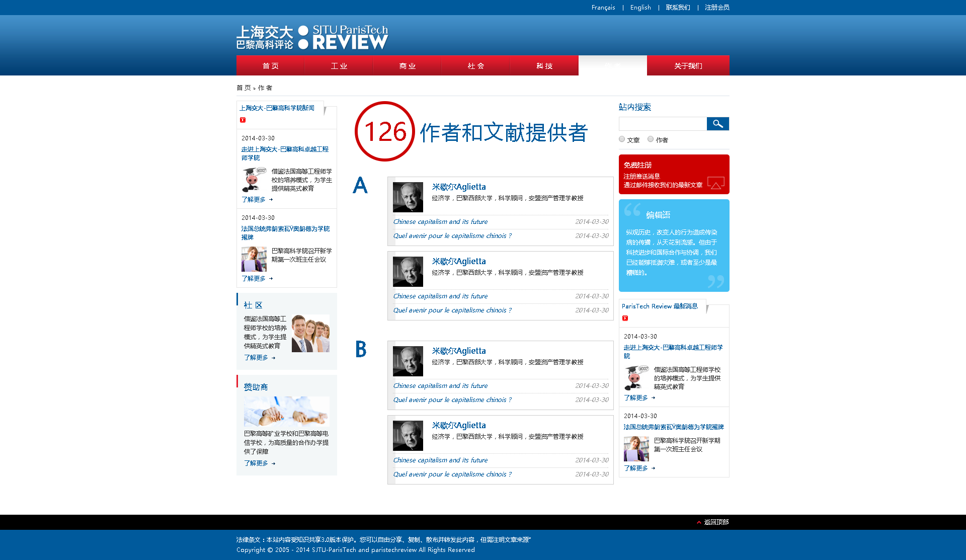Click the red RSS icon under 上海交大-巴黎高科学院新闻
This screenshot has width=966, height=560.
point(243,120)
